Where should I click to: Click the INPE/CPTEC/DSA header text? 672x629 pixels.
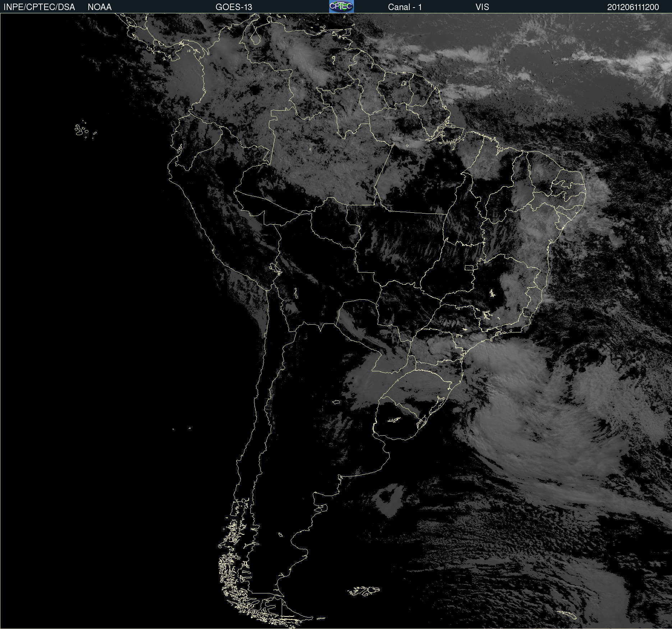pos(39,7)
